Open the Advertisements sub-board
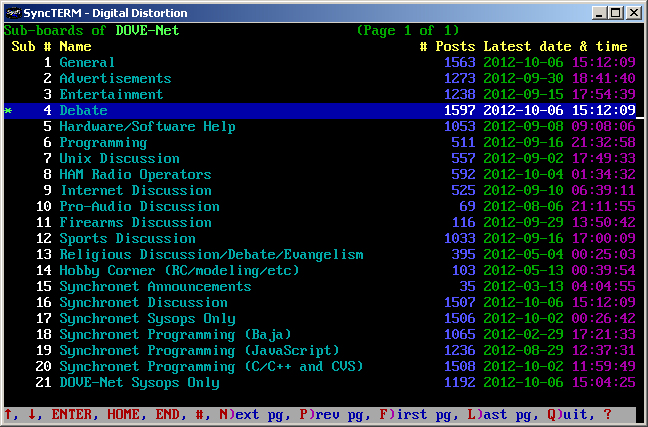Screen dimensions: 648x427 coord(115,78)
